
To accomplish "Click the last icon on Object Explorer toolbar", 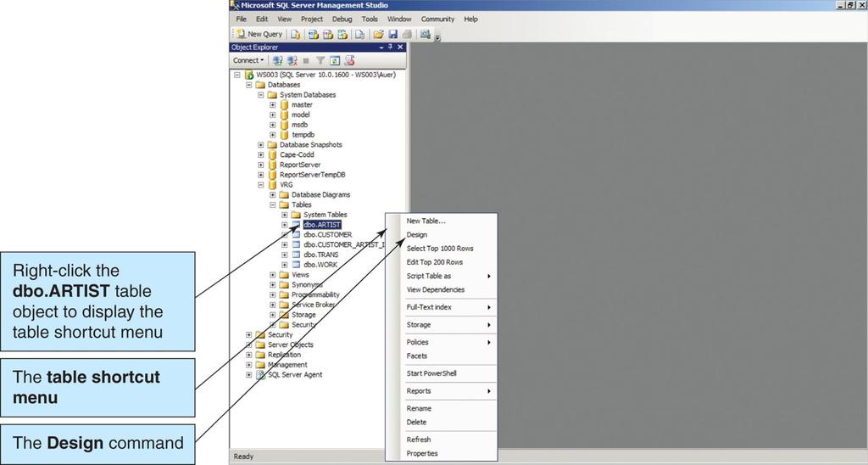I will click(x=349, y=60).
